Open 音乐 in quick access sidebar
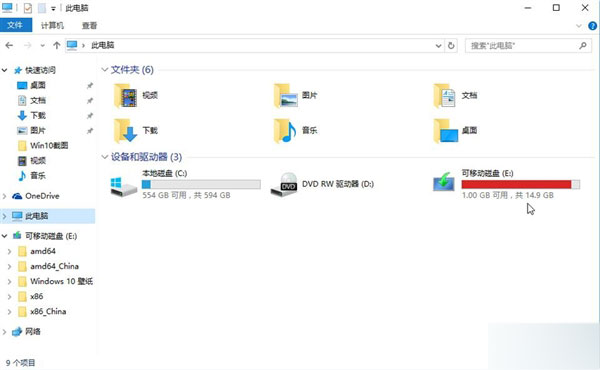Screen dimensions: 600x370 38,176
